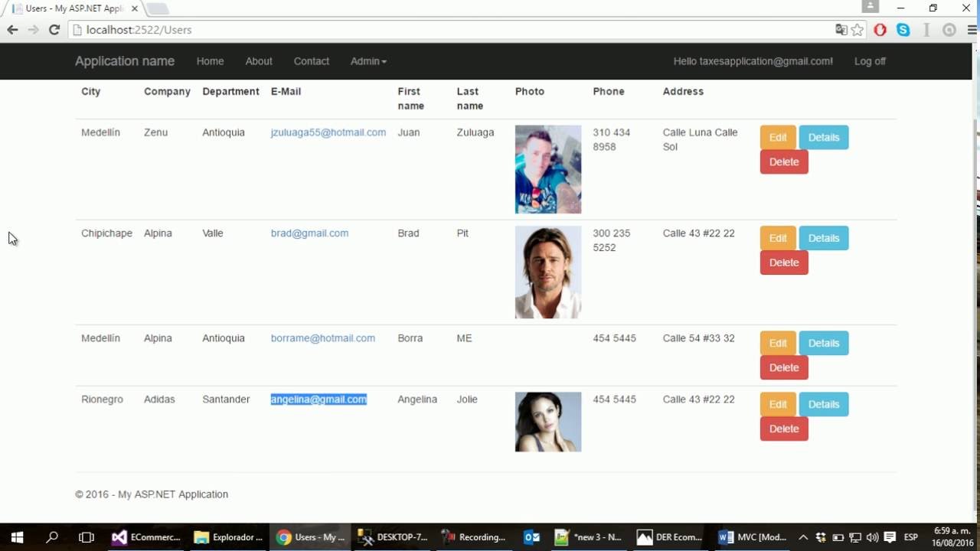The image size is (980, 551).
Task: Click the highlighted angelina@gmail.com email
Action: [318, 399]
